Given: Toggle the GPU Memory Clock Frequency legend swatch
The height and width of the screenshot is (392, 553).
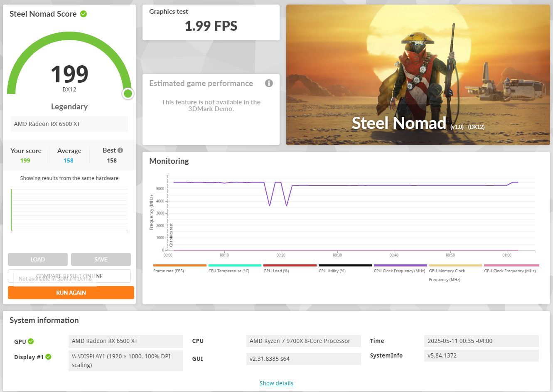Looking at the screenshot, I should [x=455, y=265].
